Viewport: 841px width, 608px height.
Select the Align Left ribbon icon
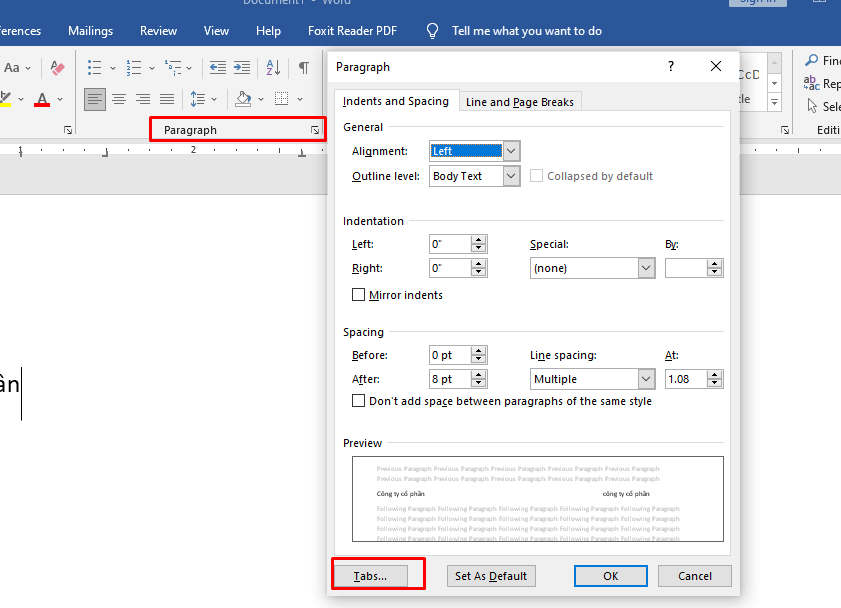click(x=95, y=99)
